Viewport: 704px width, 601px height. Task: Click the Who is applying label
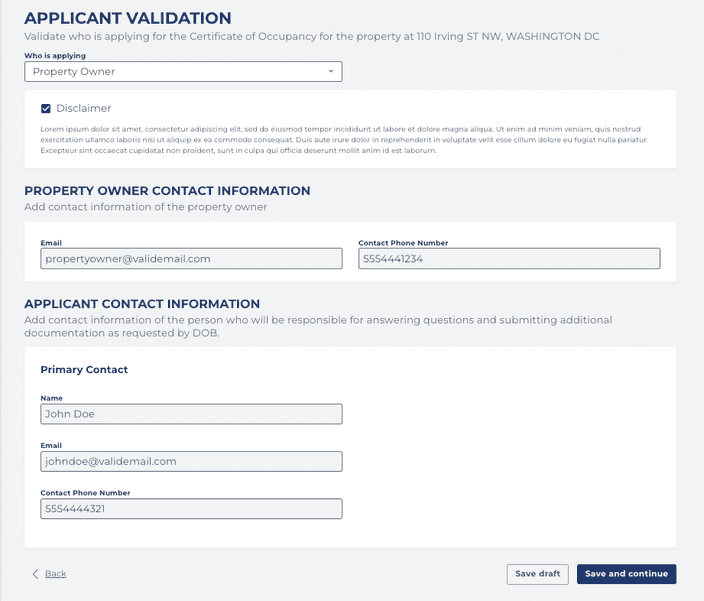(x=55, y=56)
